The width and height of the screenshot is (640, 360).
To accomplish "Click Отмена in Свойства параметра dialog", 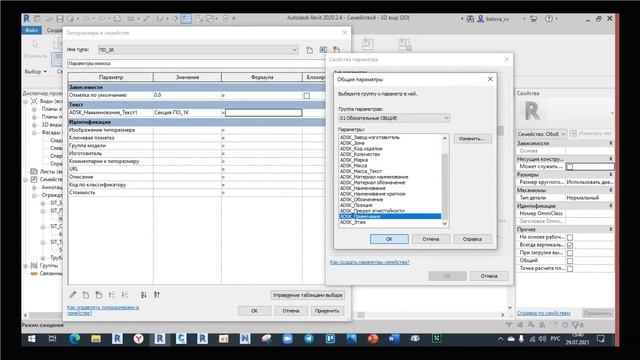I will click(489, 276).
